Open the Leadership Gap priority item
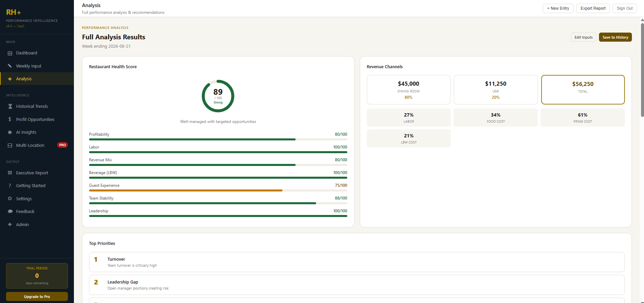The height and width of the screenshot is (303, 644). pyautogui.click(x=357, y=285)
